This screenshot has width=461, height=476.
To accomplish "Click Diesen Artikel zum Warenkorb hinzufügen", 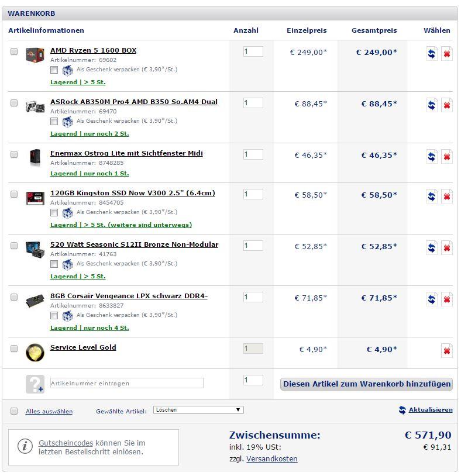I will (367, 384).
